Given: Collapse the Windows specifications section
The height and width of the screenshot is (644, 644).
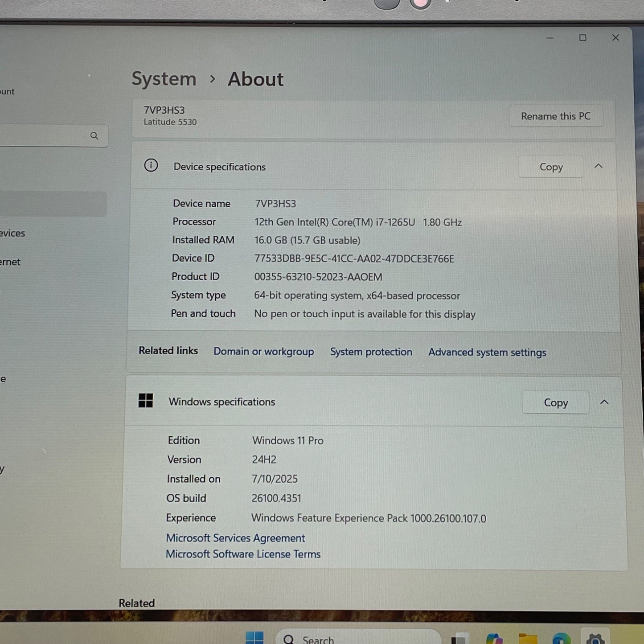Looking at the screenshot, I should pos(604,402).
